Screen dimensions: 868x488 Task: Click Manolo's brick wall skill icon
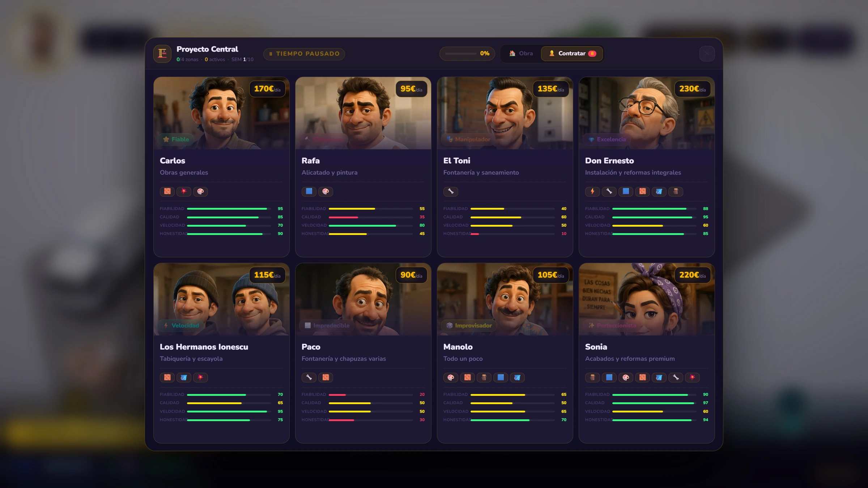coord(467,377)
